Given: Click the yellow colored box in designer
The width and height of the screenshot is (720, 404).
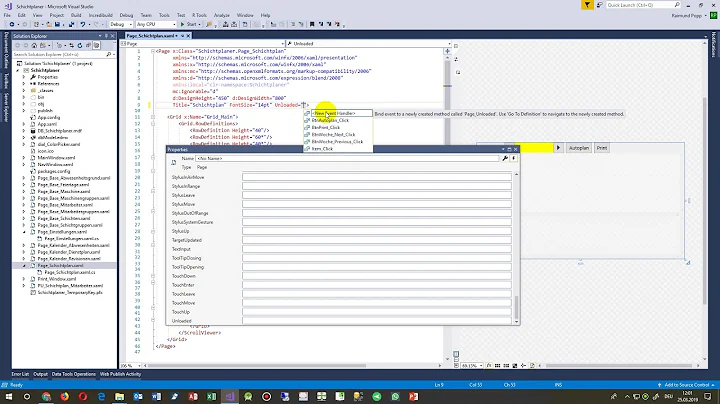Looking at the screenshot, I should [x=534, y=148].
